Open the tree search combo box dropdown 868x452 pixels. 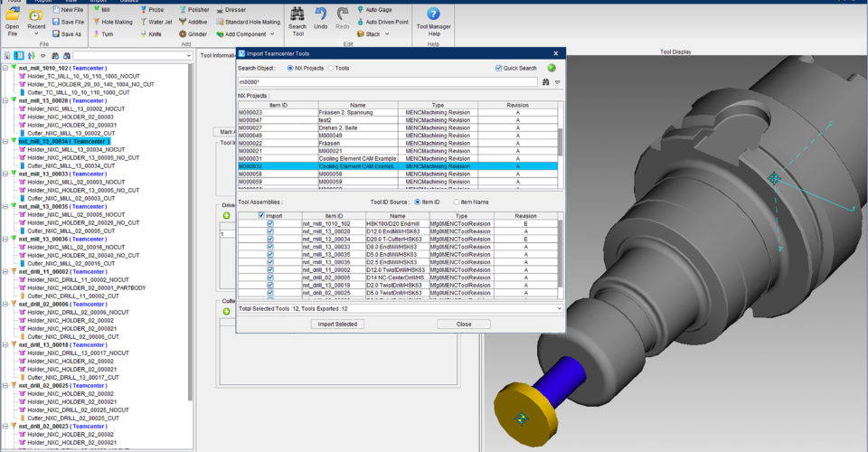point(188,56)
